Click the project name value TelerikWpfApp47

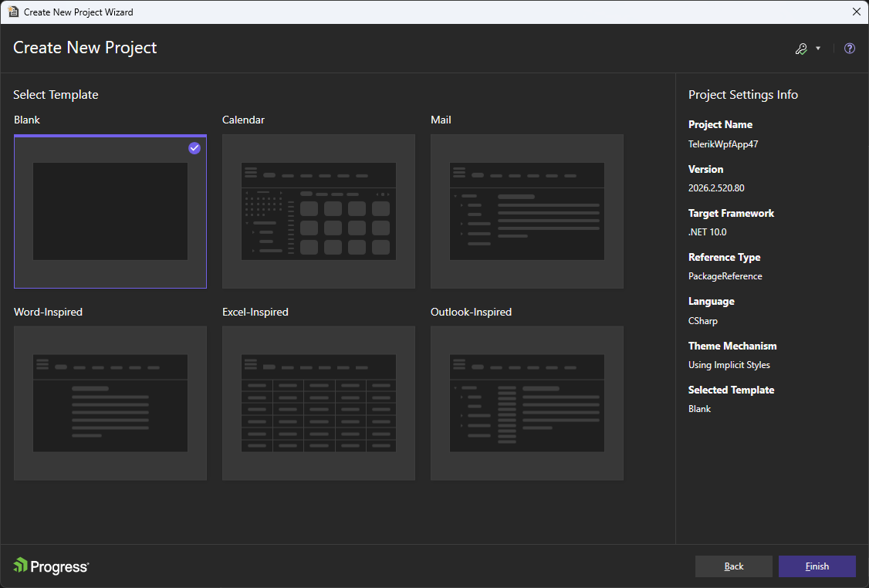click(722, 144)
